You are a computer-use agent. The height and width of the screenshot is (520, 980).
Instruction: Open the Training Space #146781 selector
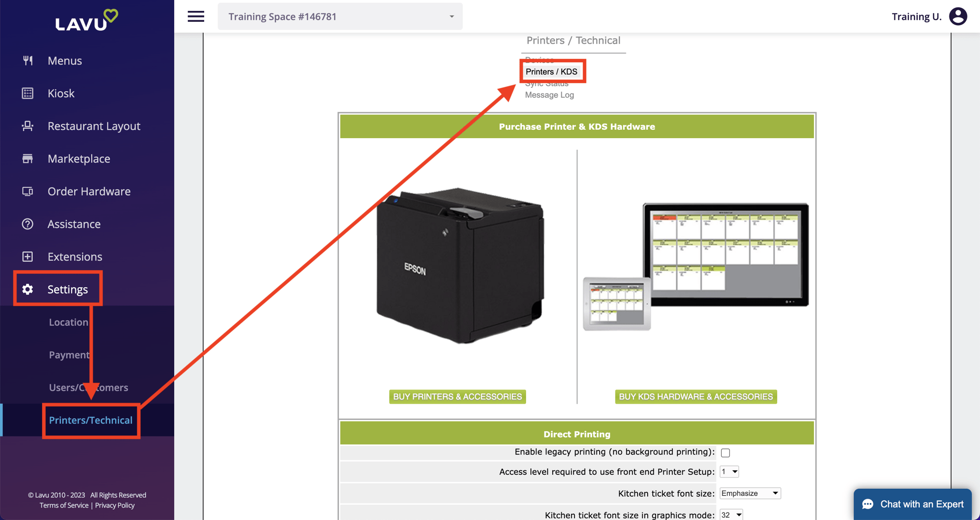click(x=340, y=16)
